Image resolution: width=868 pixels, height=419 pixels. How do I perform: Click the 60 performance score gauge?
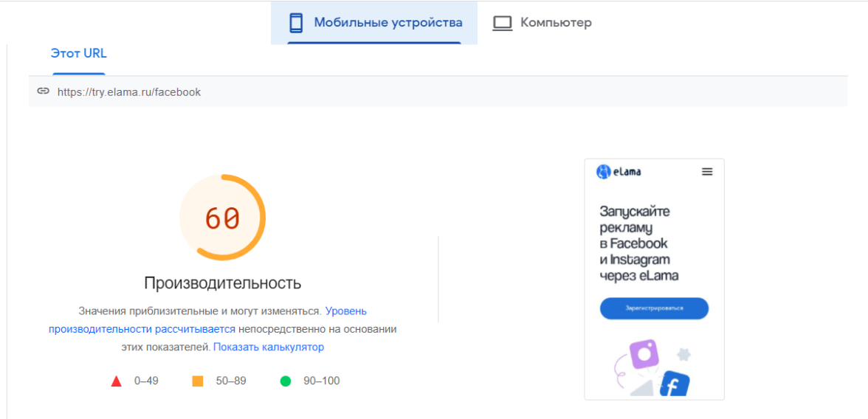pos(223,218)
